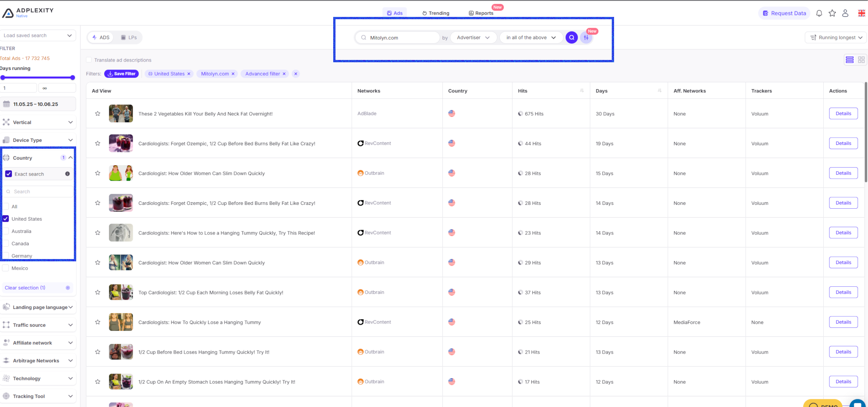868x407 pixels.
Task: Open the Advertiser search-by dropdown
Action: [x=473, y=38]
